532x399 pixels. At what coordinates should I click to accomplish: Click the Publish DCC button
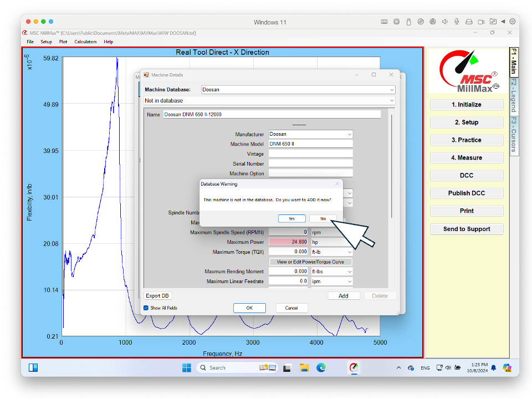tap(467, 193)
